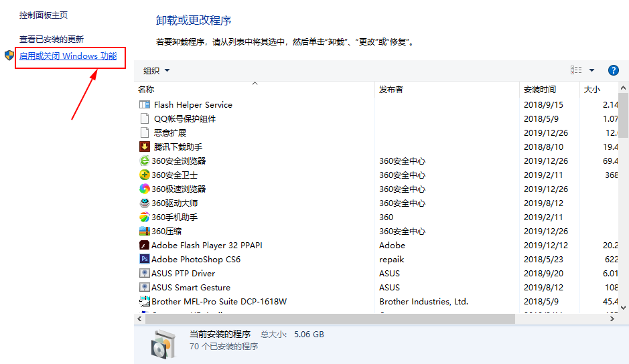Sort by the 发布者 column header
The width and height of the screenshot is (629, 364).
[x=391, y=90]
